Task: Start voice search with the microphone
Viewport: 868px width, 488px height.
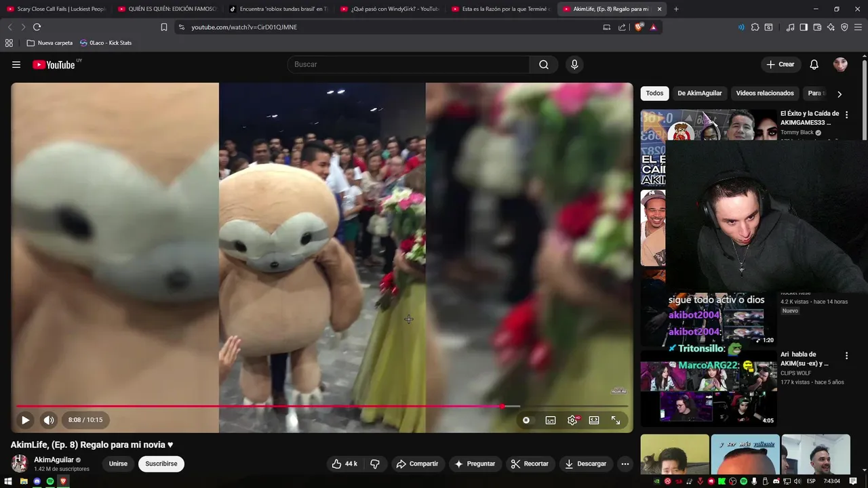Action: point(574,64)
